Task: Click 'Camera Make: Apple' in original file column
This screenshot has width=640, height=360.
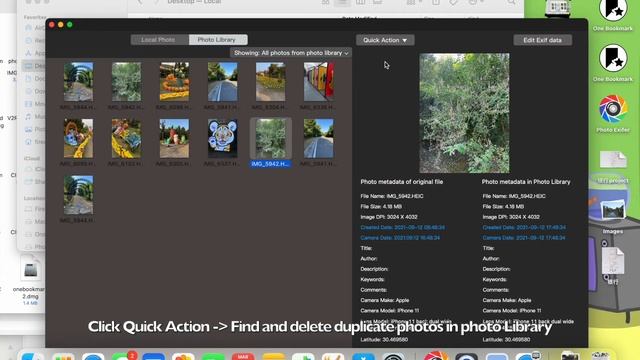Action: tap(384, 300)
